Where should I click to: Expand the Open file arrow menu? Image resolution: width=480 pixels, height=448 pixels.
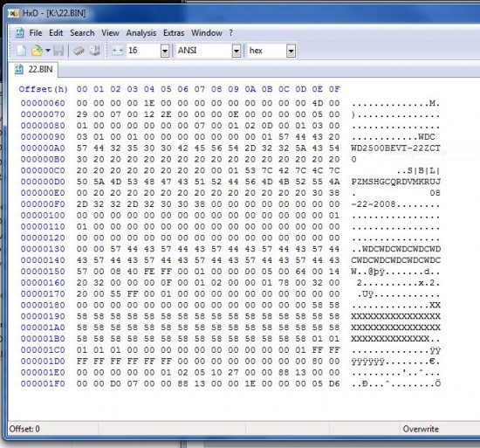click(48, 51)
